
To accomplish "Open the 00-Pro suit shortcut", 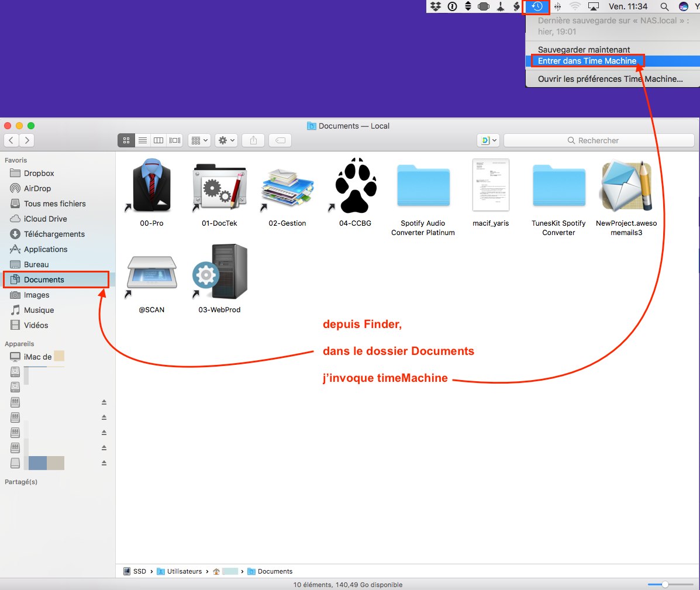I will [151, 187].
